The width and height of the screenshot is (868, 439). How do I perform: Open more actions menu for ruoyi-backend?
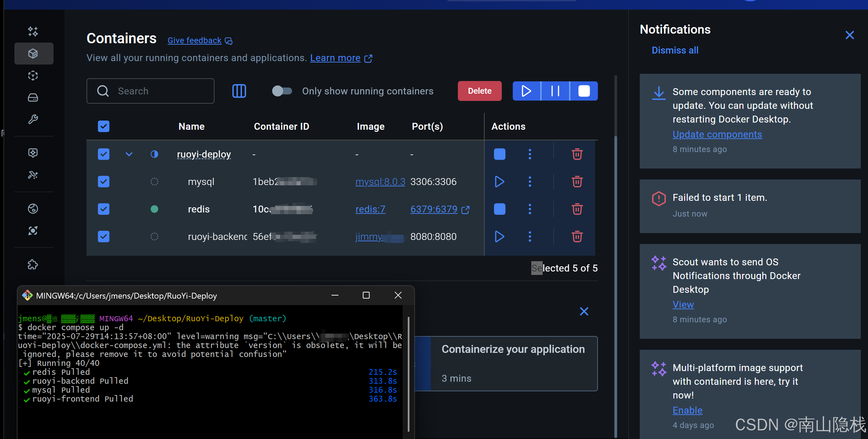(530, 236)
